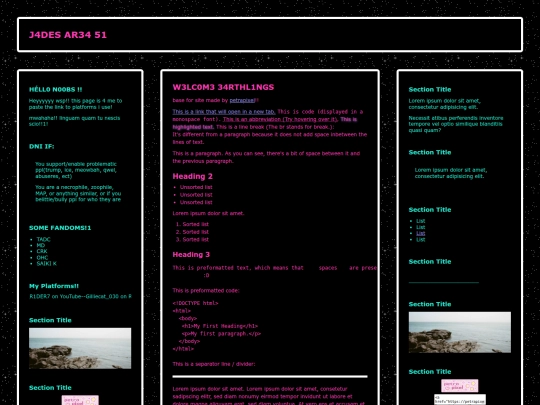
Task: Click the sorted list item numbered 1
Action: click(x=196, y=224)
